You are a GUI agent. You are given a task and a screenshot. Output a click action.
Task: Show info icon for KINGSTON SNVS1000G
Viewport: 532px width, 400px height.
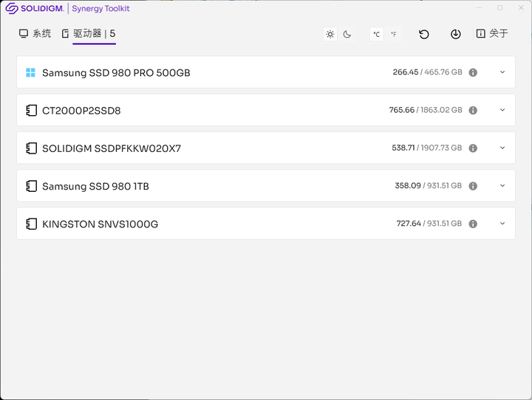(x=473, y=224)
